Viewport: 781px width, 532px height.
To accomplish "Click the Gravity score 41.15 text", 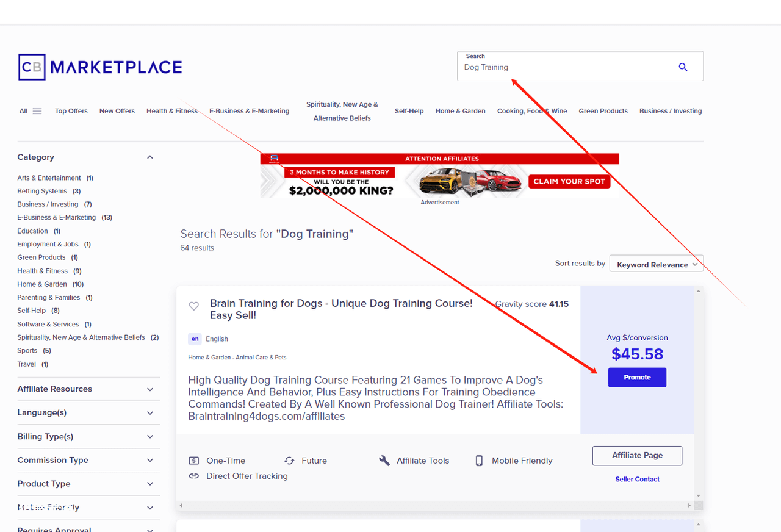I will click(x=532, y=304).
